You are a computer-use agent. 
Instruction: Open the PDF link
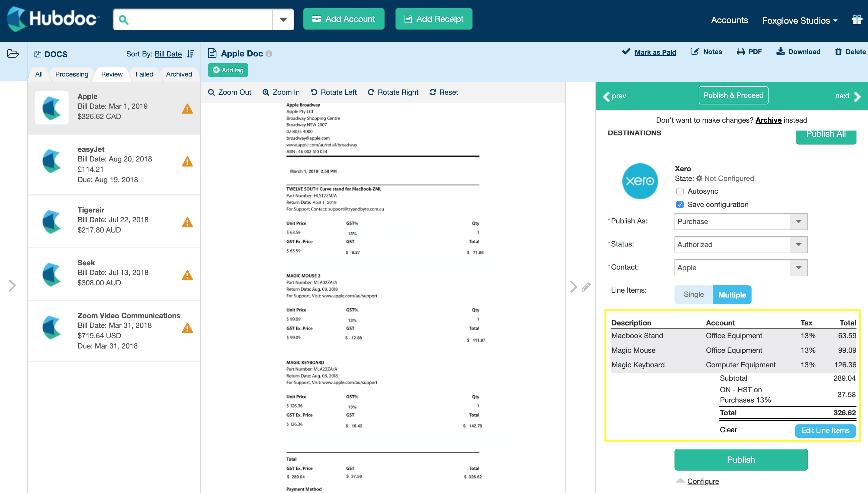[749, 52]
